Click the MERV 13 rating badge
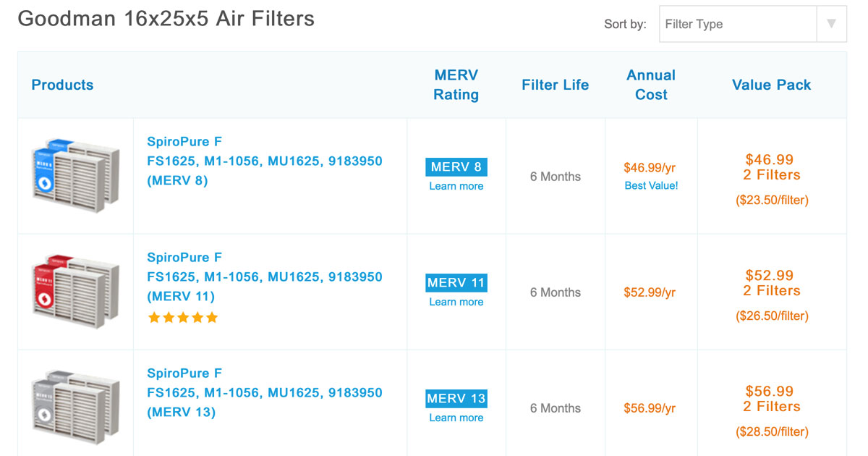Image resolution: width=868 pixels, height=456 pixels. tap(456, 398)
